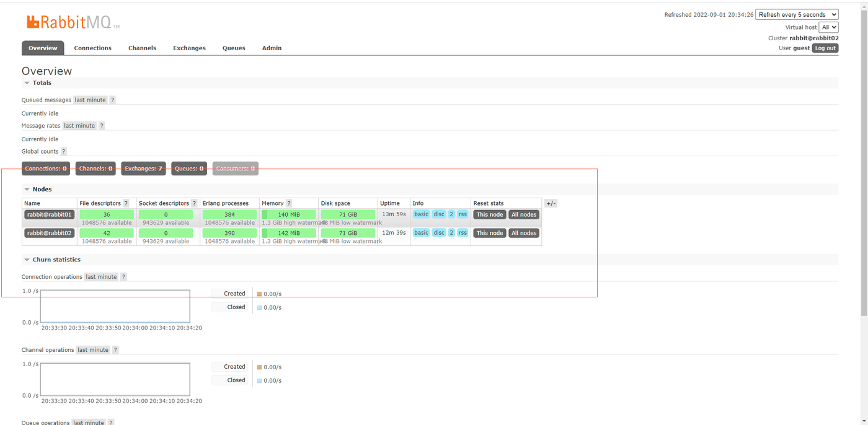This screenshot has width=868, height=425.
Task: Switch to the Channels tab
Action: click(x=142, y=48)
